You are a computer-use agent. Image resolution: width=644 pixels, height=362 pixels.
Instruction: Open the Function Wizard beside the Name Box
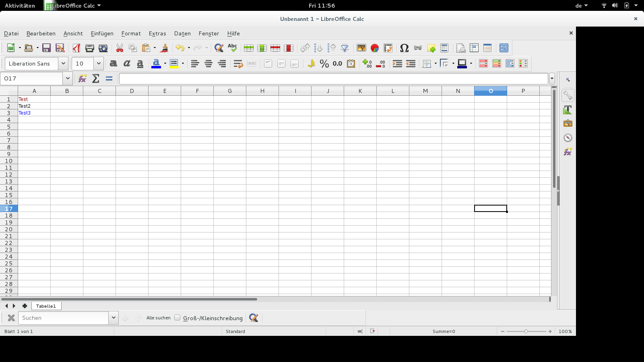83,78
